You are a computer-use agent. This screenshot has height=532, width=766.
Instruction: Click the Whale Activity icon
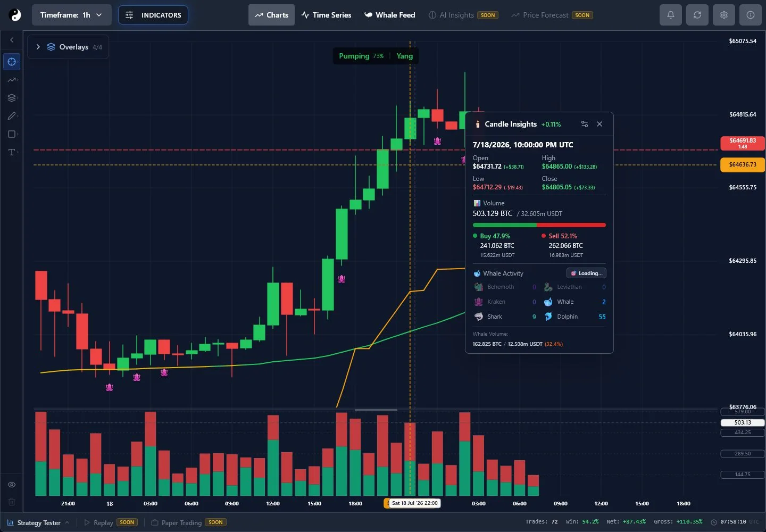click(477, 273)
